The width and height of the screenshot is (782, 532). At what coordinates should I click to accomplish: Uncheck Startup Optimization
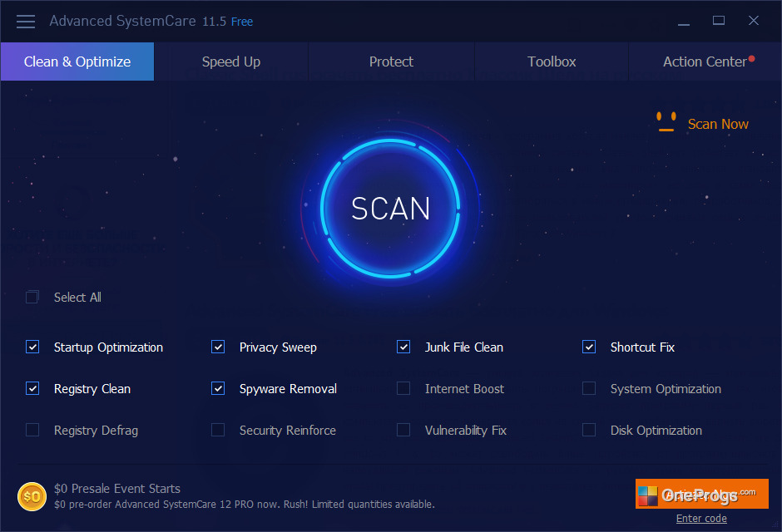[32, 347]
